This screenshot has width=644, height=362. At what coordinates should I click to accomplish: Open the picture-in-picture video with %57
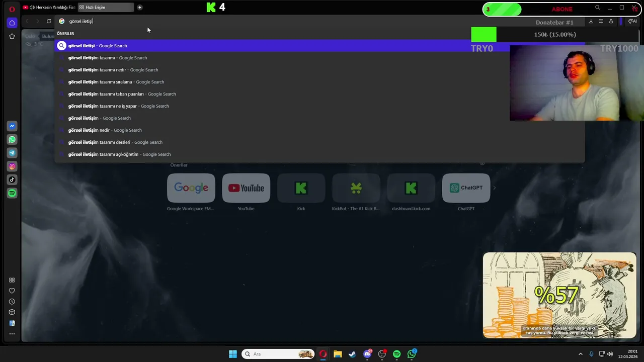click(x=559, y=295)
